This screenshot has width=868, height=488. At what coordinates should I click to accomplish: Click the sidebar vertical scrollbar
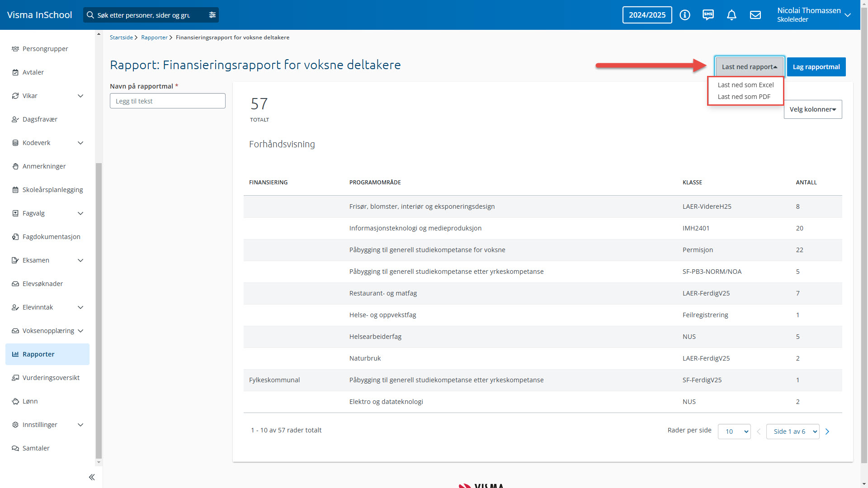99,310
